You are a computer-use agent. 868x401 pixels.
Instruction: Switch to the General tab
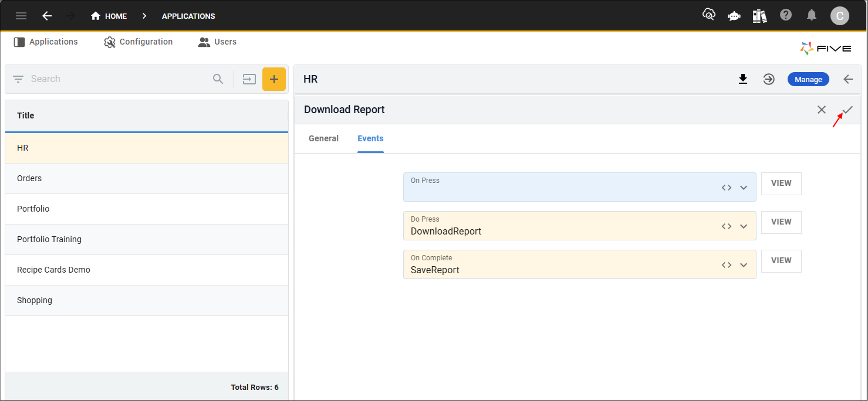coord(323,138)
